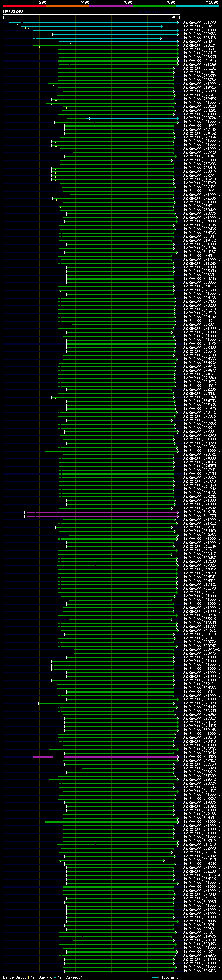Select hit label UniRef100_B4DRS5
The image size is (222, 980).
[199, 902]
